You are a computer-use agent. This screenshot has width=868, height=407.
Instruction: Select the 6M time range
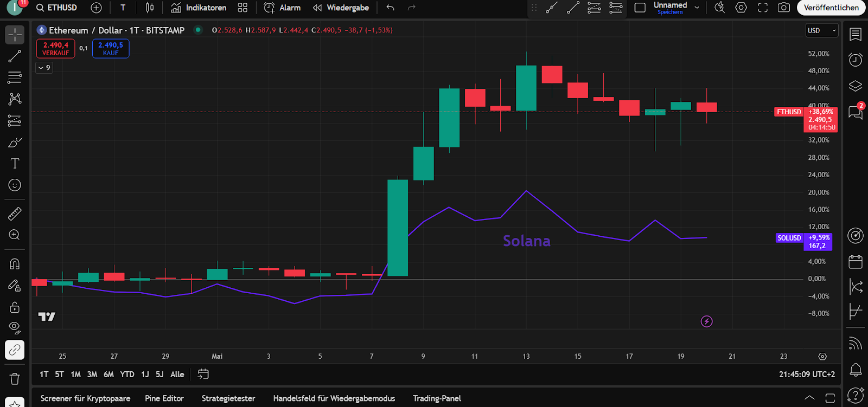108,374
